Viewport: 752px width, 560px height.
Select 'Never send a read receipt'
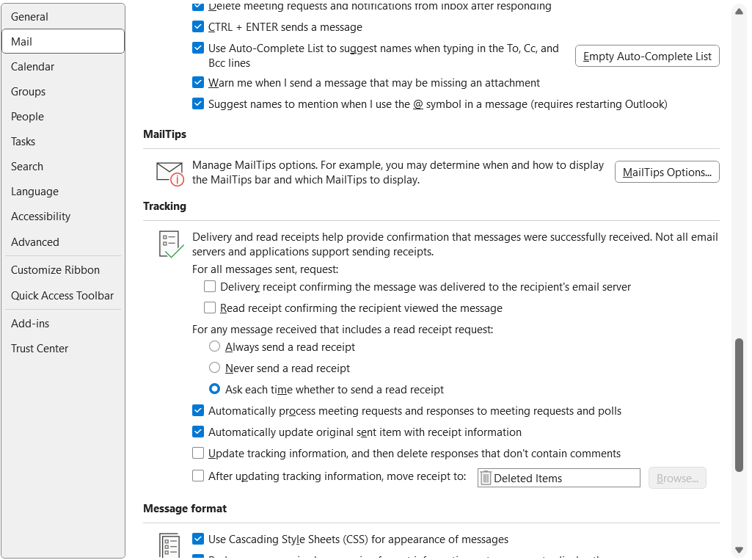(x=214, y=368)
